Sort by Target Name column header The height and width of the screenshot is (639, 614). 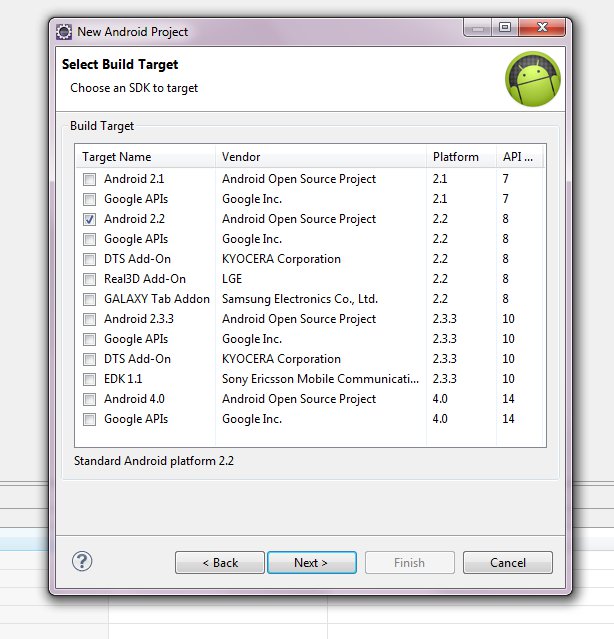[145, 157]
